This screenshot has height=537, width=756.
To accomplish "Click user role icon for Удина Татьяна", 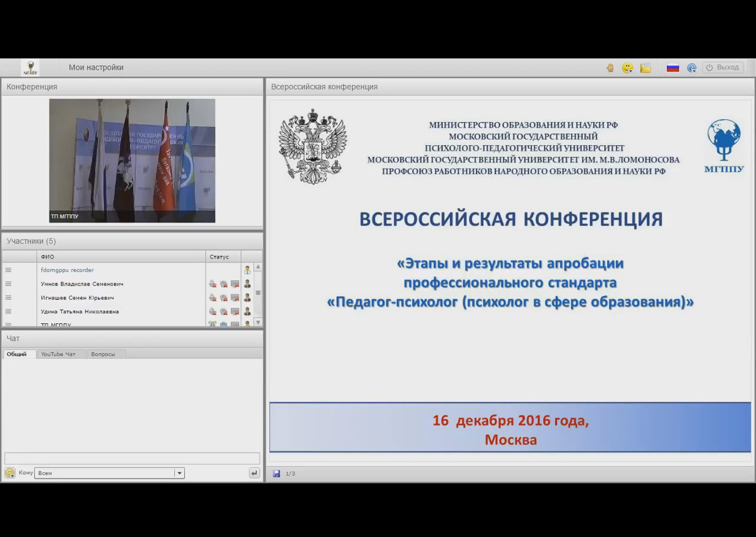I will pyautogui.click(x=247, y=311).
